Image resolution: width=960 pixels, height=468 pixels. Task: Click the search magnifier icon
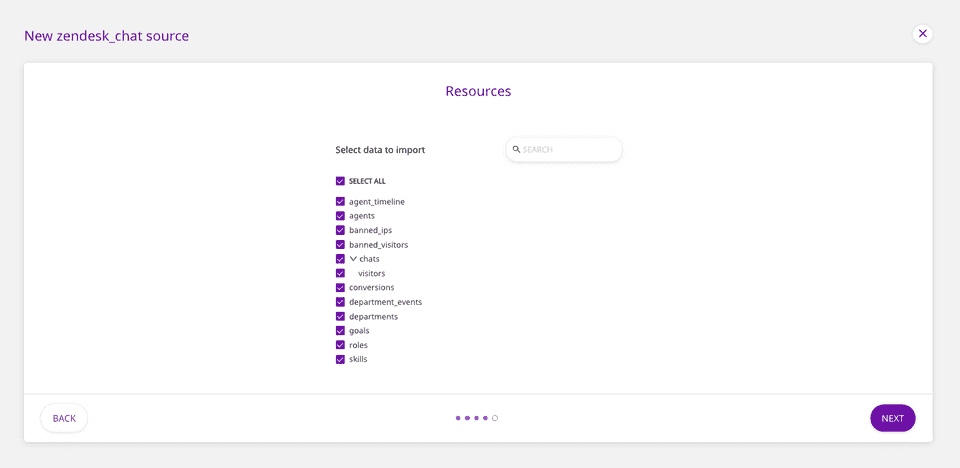pyautogui.click(x=516, y=149)
